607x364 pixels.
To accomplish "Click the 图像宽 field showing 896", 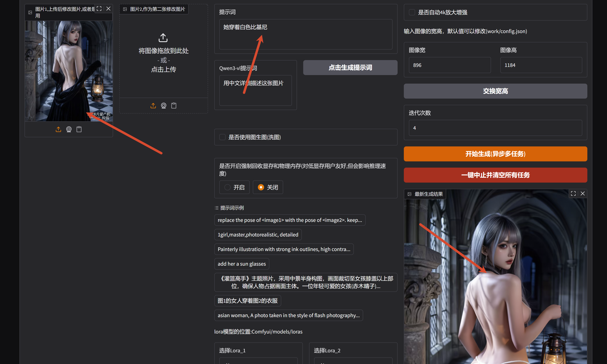I will [x=450, y=65].
